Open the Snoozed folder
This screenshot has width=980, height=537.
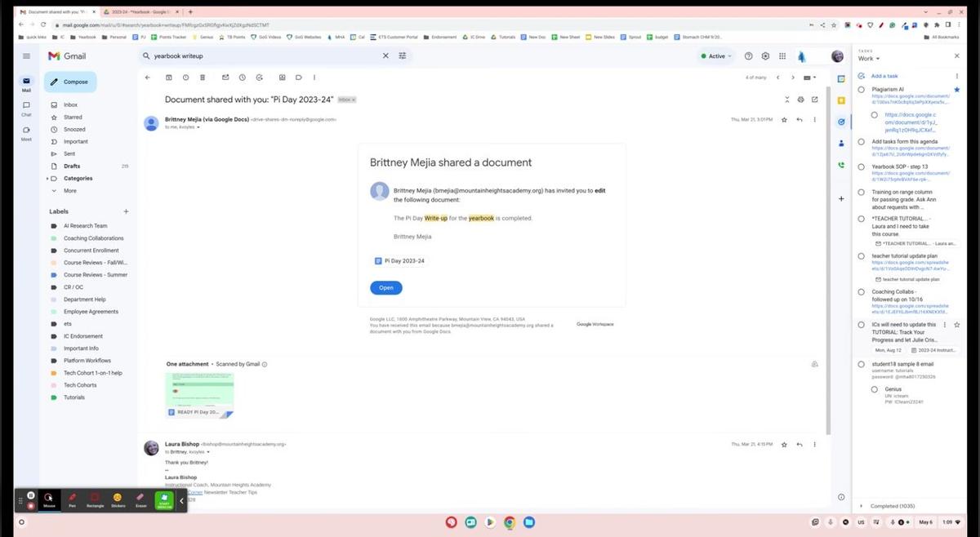[x=74, y=130]
